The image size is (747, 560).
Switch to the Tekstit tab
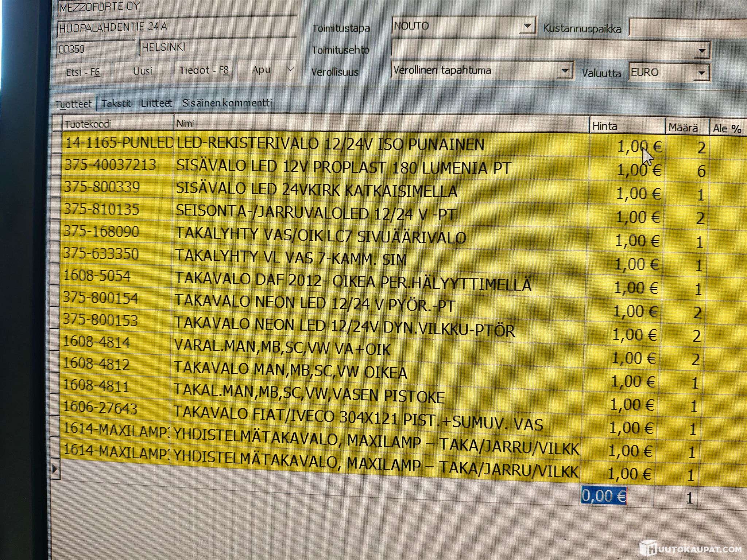[116, 104]
